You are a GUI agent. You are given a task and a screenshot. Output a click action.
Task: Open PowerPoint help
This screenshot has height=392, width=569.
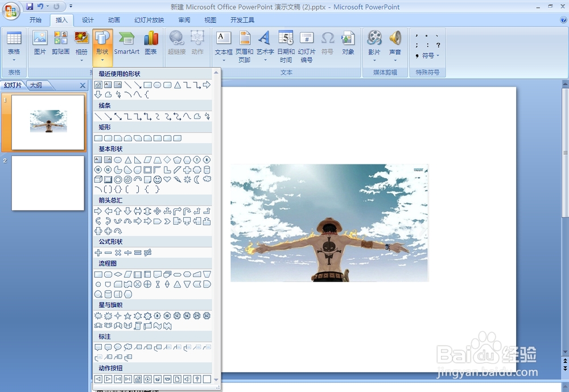(x=563, y=20)
